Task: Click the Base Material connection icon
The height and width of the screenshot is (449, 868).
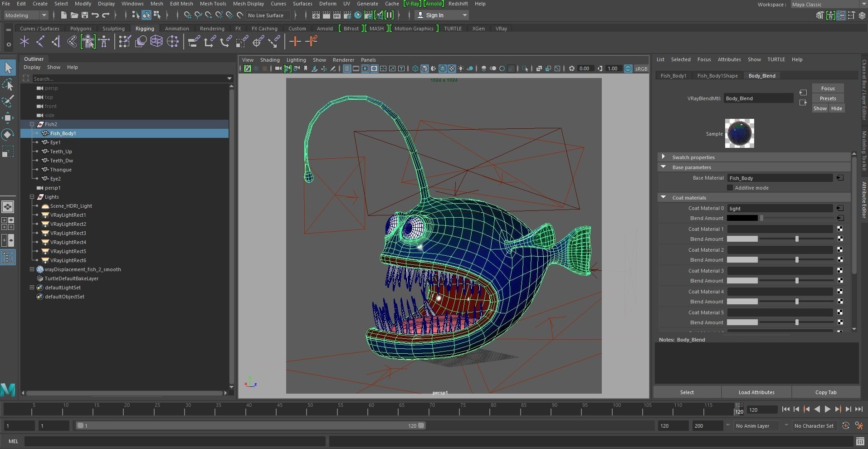Action: 840,178
